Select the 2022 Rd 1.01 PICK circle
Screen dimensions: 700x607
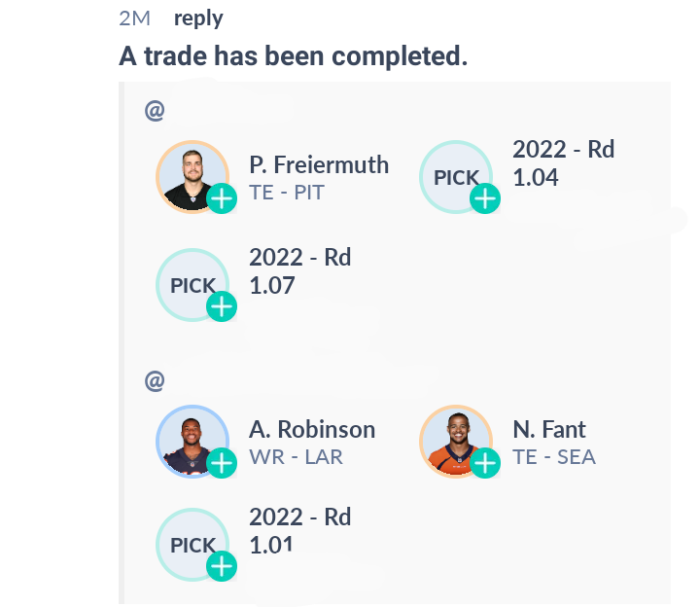pyautogui.click(x=192, y=545)
